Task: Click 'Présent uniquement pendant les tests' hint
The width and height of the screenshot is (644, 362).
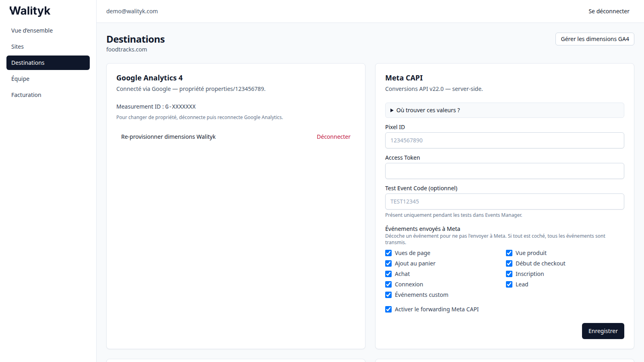Action: 454,215
